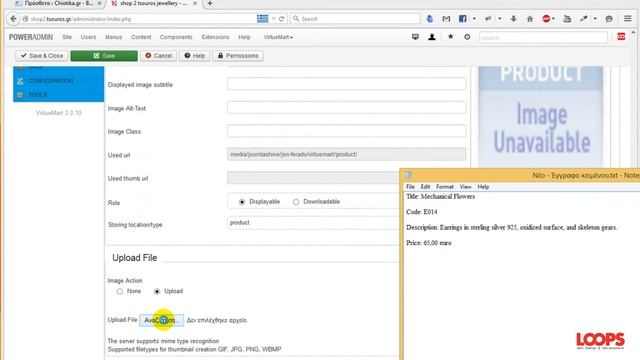Open the Firefox hamburger menu
Viewport: 640px width, 360px height.
coord(627,19)
